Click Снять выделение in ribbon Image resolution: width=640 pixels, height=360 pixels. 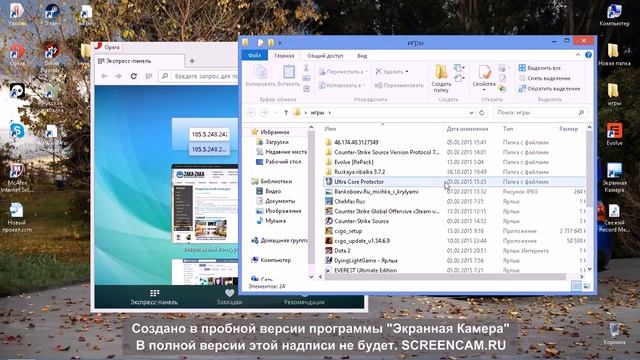coord(544,78)
